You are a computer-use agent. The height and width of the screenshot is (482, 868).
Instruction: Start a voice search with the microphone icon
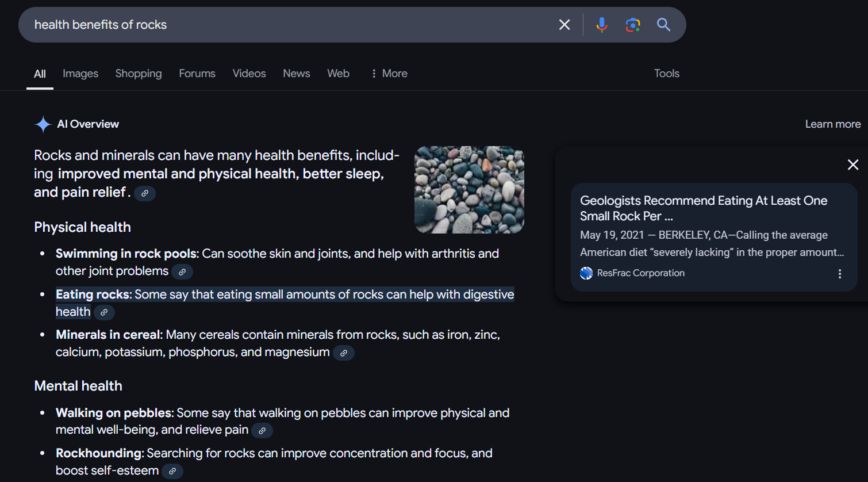[x=601, y=25]
